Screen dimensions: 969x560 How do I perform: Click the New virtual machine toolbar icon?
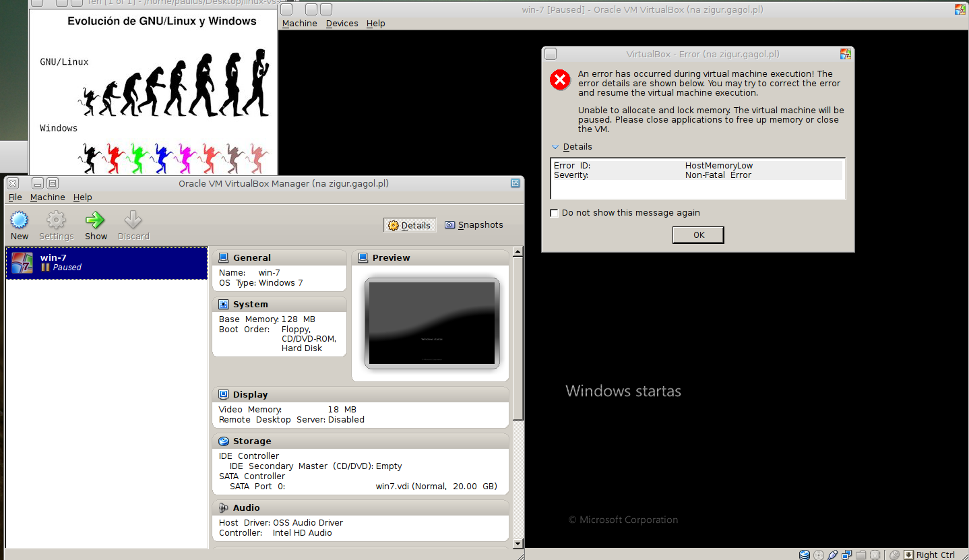coord(19,220)
